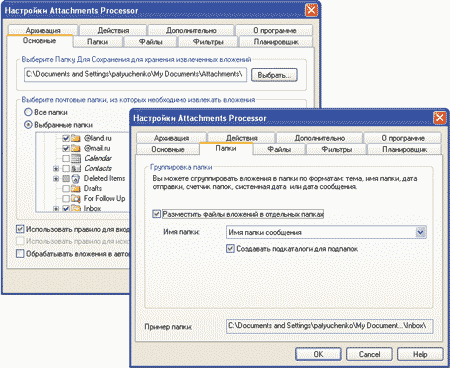Select the 'Drafts' tree label

93,188
